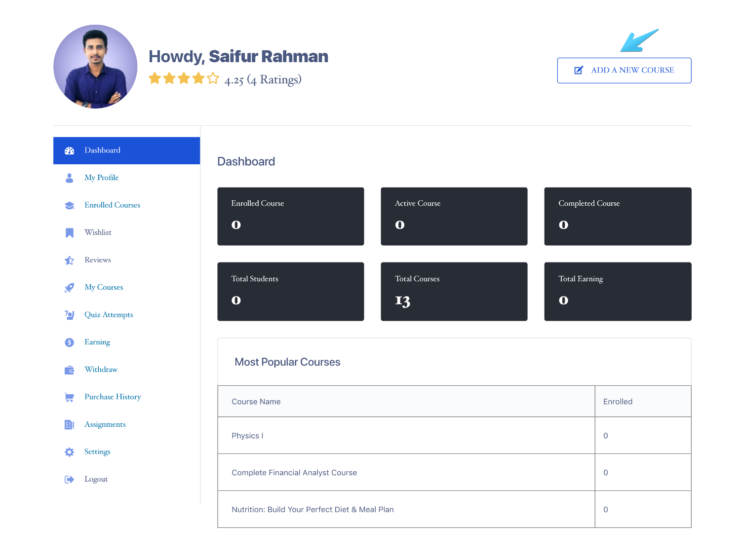Click the My Courses rocket icon
This screenshot has width=740, height=560.
pyautogui.click(x=70, y=288)
